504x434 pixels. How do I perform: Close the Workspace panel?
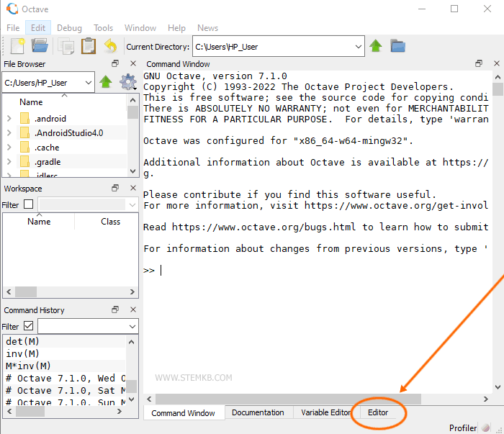(132, 188)
